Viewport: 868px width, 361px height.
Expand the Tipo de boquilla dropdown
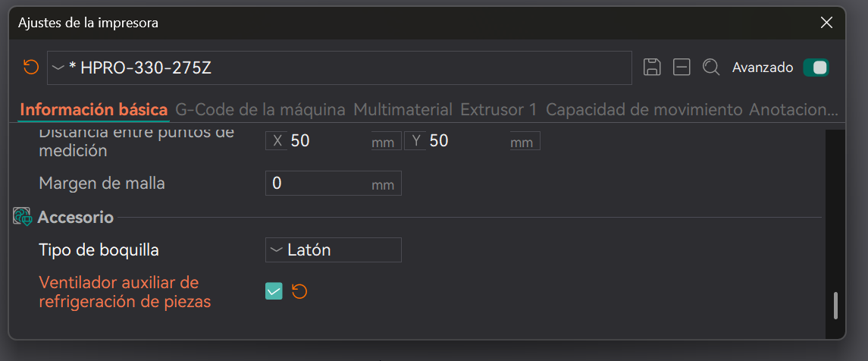(333, 250)
